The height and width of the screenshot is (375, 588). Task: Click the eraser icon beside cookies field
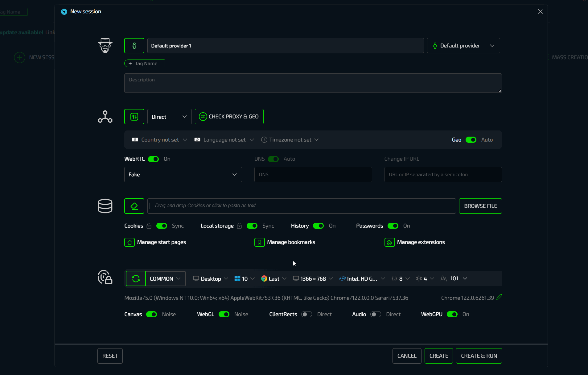coord(134,206)
